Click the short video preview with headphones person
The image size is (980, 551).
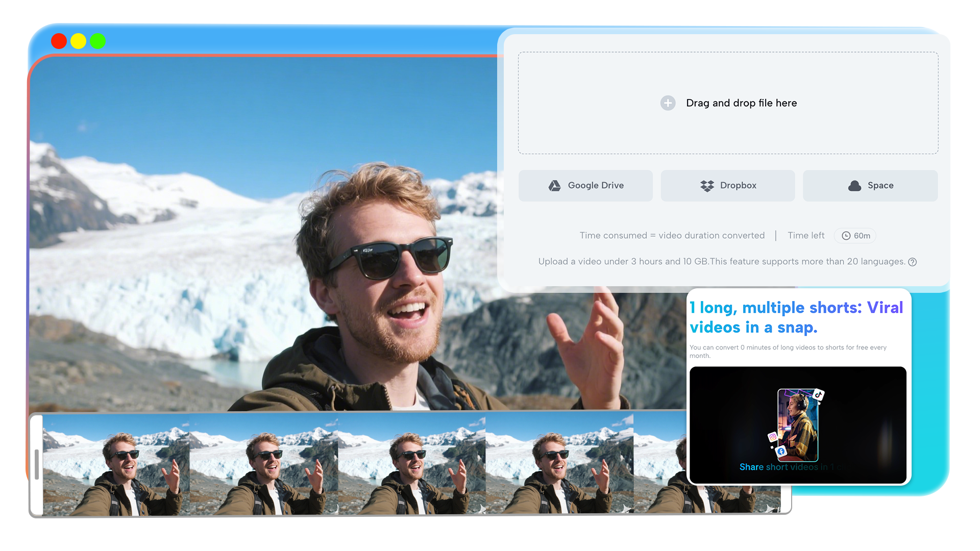(x=797, y=423)
